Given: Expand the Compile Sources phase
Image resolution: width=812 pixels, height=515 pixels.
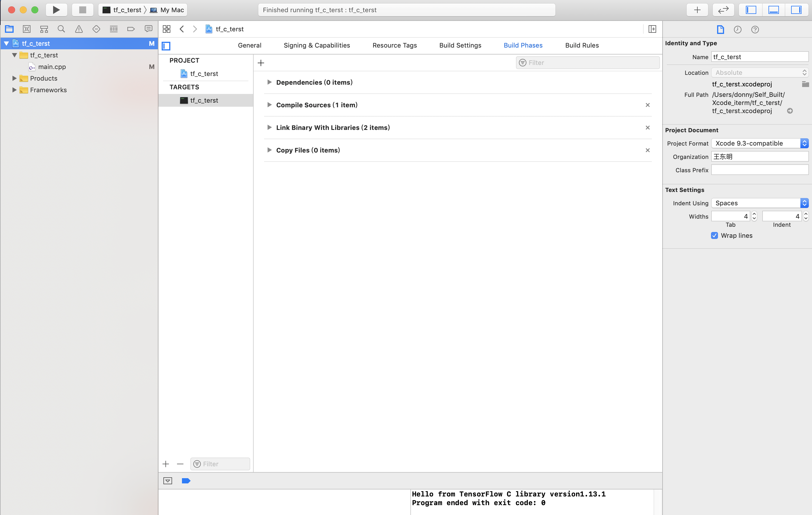Looking at the screenshot, I should (x=269, y=105).
